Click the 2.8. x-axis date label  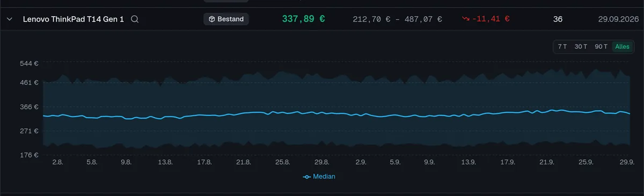57,162
